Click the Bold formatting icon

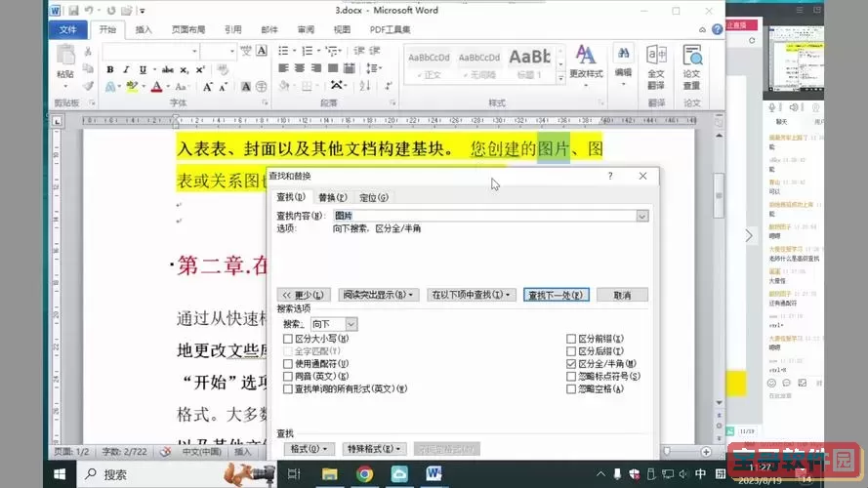click(x=110, y=69)
